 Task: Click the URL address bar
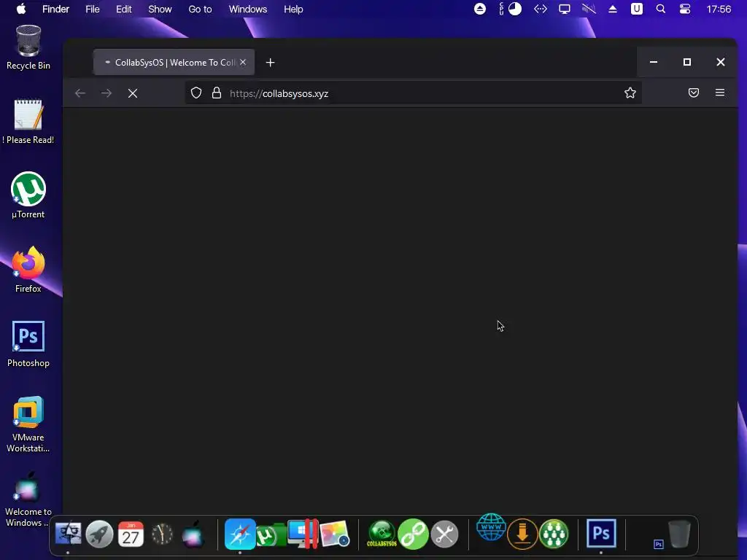(414, 93)
